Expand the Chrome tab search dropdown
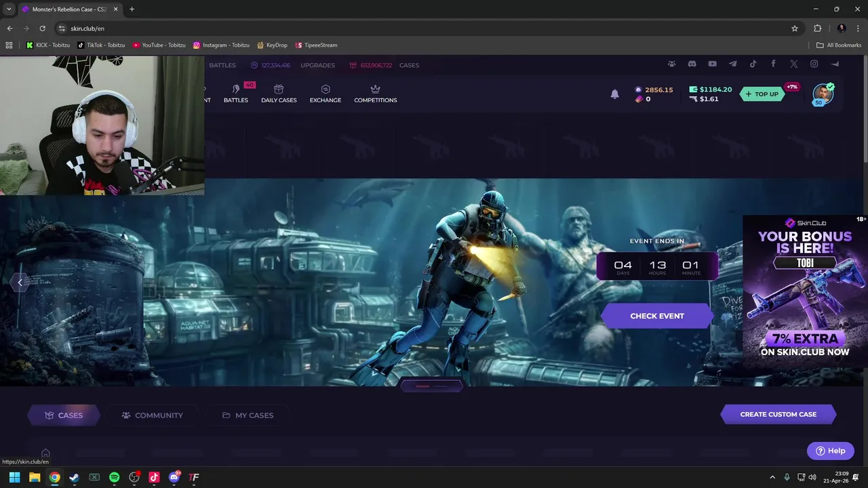868x488 pixels. [x=9, y=9]
